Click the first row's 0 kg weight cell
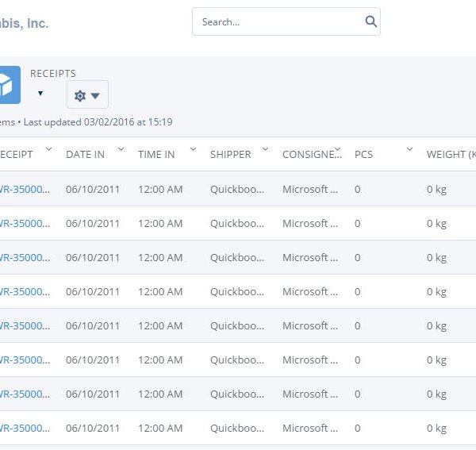The height and width of the screenshot is (450, 476). click(x=436, y=189)
